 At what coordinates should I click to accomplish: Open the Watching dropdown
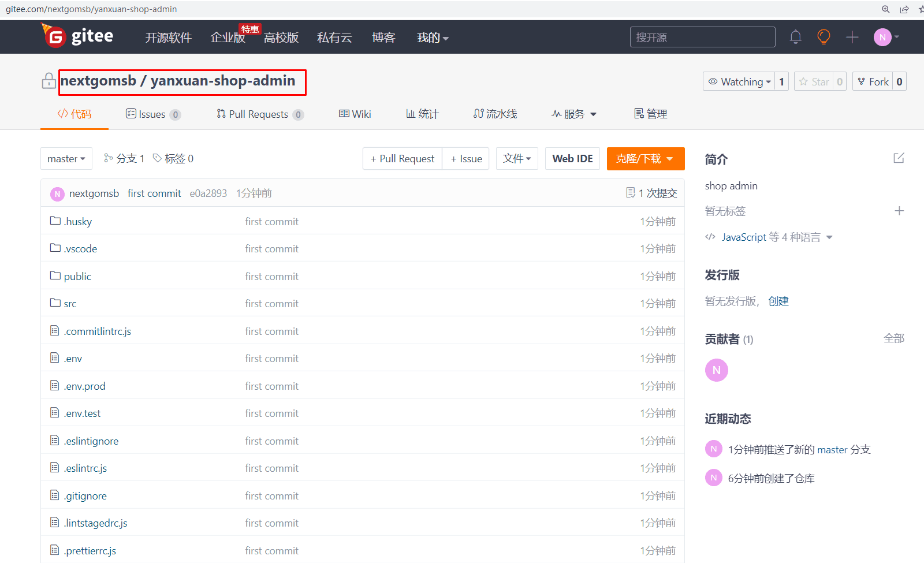(x=739, y=81)
